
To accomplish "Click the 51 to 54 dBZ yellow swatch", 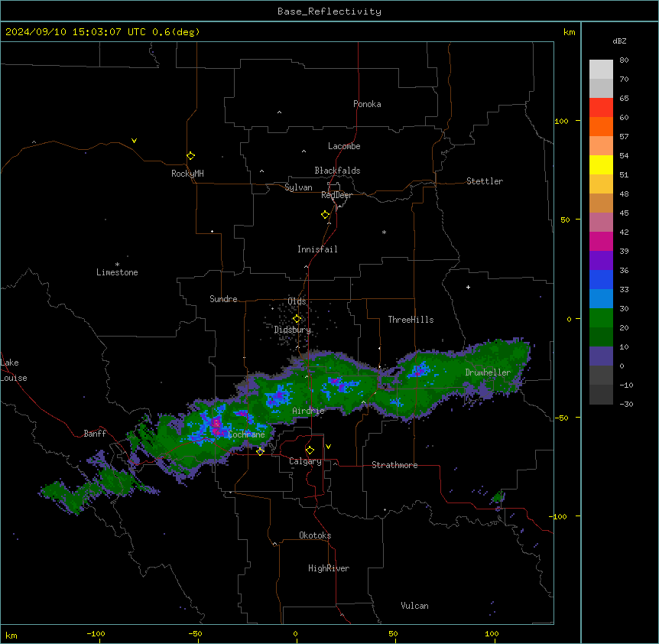I will point(601,164).
